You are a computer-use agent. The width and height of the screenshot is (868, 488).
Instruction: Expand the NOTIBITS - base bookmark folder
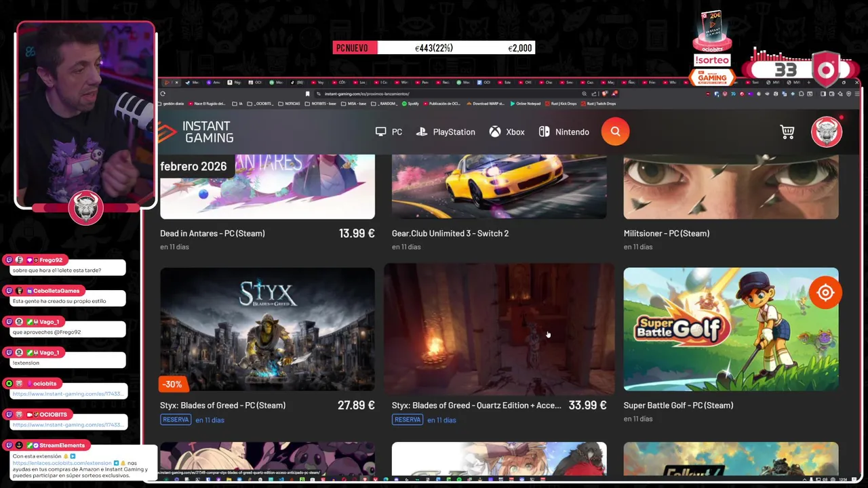(320, 104)
